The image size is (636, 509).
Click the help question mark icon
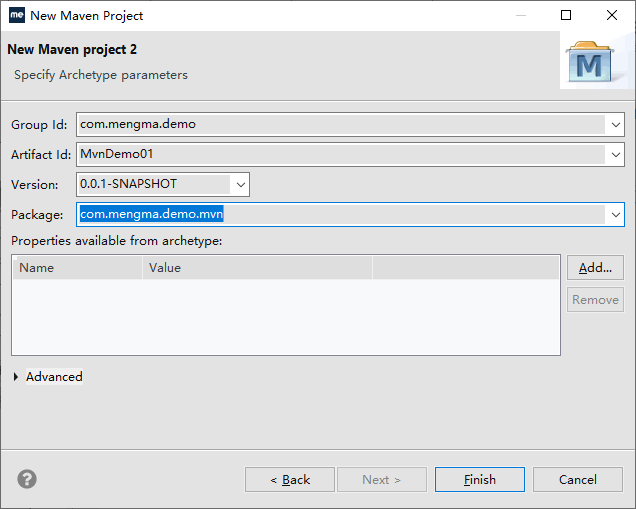(x=27, y=479)
